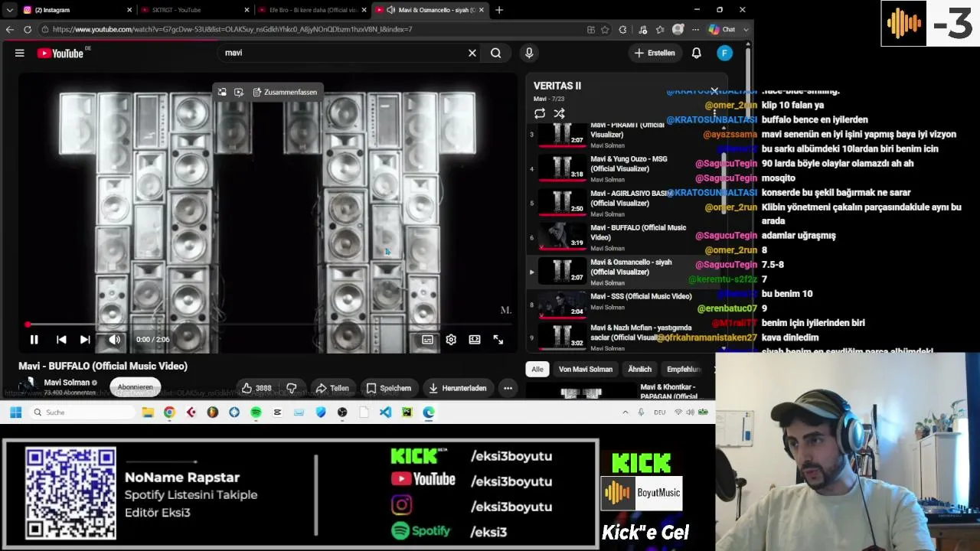Bookmark this page with the star icon
980x551 pixels.
point(605,29)
